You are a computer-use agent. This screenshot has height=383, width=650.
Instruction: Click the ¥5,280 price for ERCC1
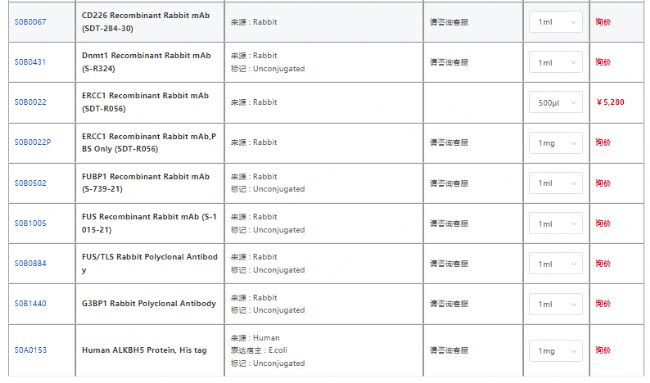point(610,102)
